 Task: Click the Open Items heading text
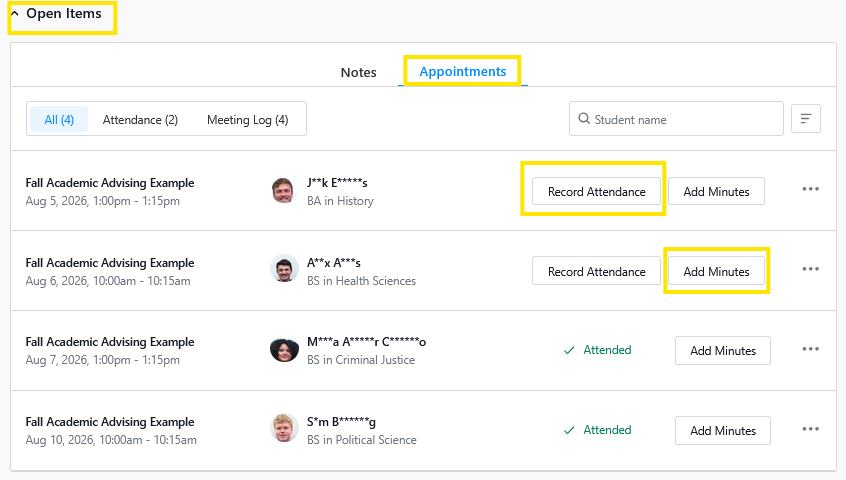(x=64, y=13)
